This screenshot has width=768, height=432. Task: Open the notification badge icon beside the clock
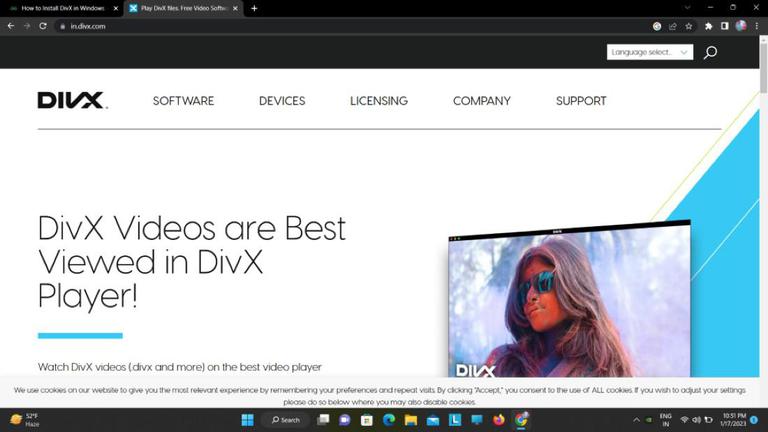click(x=754, y=420)
